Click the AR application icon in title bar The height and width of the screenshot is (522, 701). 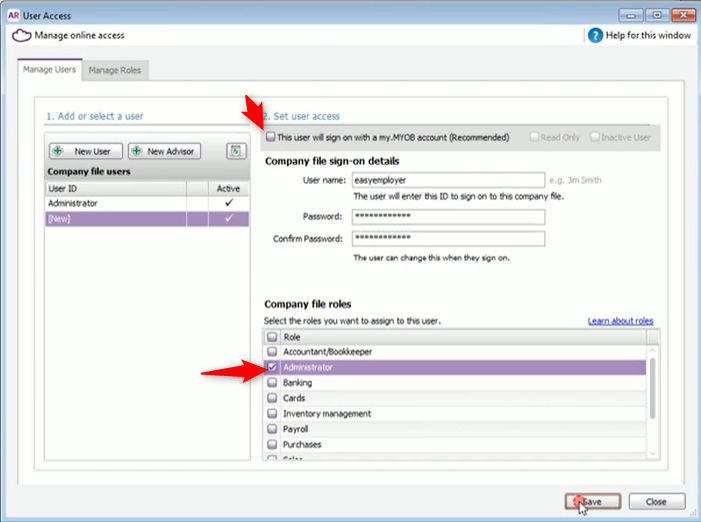(x=13, y=16)
